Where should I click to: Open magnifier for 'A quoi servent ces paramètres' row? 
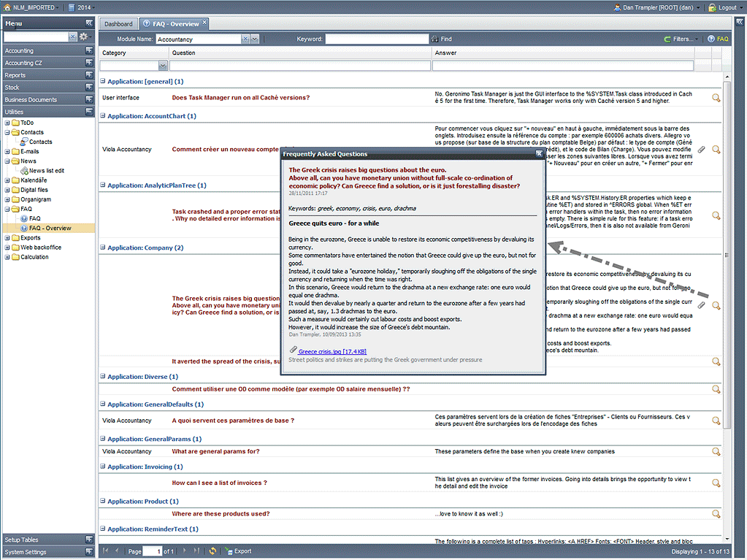(x=716, y=421)
